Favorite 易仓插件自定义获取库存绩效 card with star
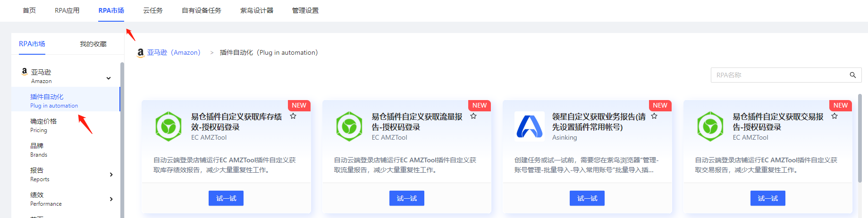868x218 pixels. coord(293,116)
